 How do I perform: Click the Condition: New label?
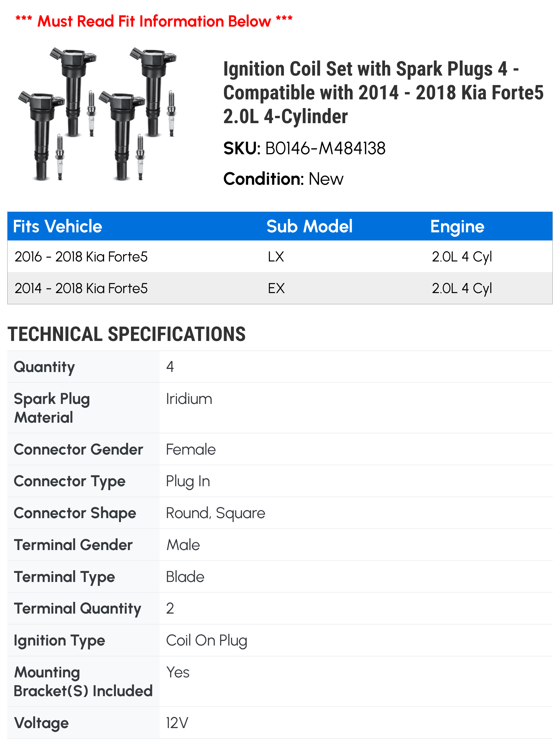pyautogui.click(x=283, y=179)
